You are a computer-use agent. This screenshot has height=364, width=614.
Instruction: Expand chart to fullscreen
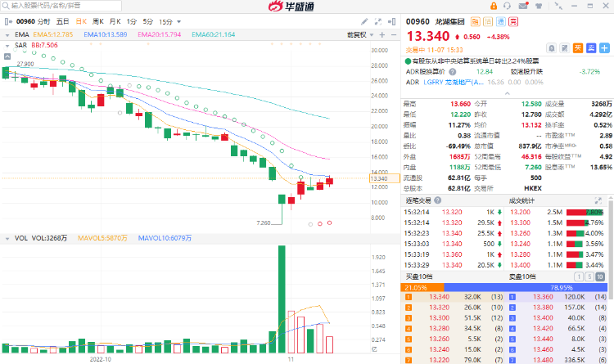coord(378,21)
